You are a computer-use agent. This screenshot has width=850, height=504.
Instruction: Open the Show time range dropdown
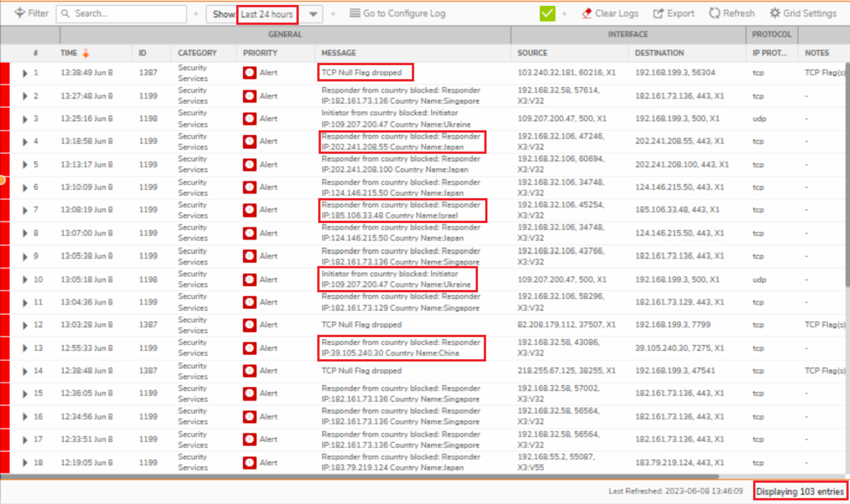click(313, 14)
